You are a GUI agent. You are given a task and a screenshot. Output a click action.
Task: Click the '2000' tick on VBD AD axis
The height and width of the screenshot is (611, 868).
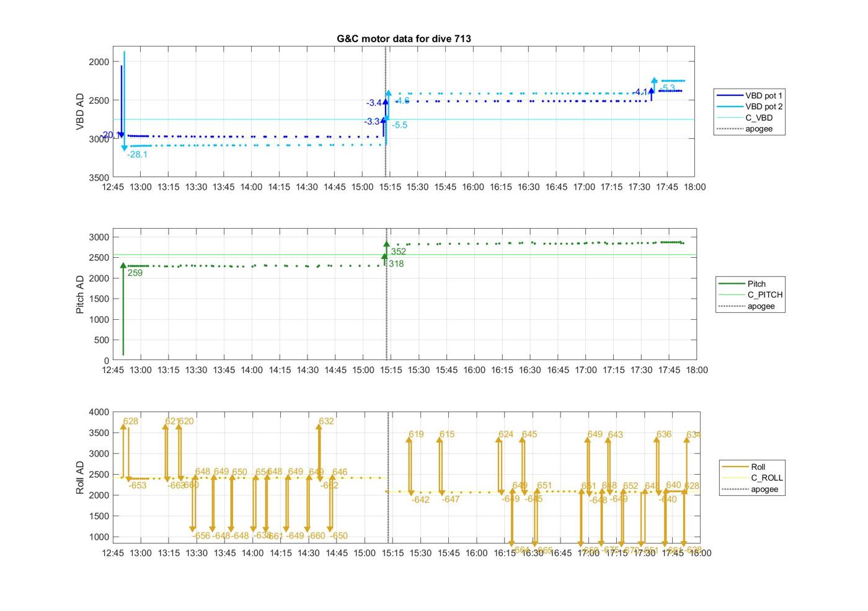click(99, 62)
